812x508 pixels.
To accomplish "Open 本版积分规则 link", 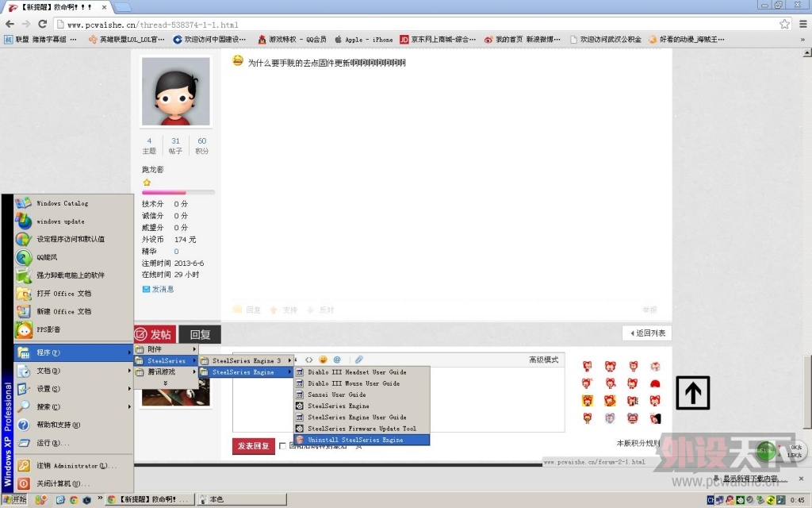I will [x=638, y=443].
